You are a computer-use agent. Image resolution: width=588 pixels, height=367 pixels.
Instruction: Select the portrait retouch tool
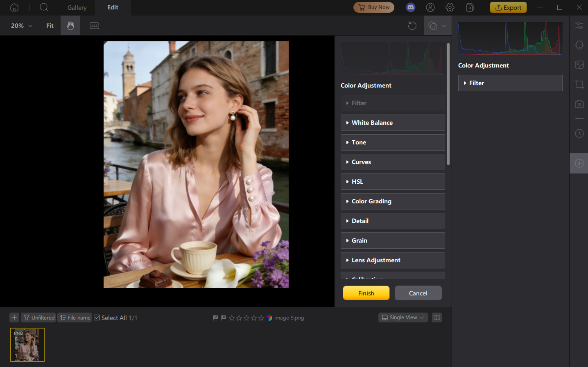tap(579, 45)
